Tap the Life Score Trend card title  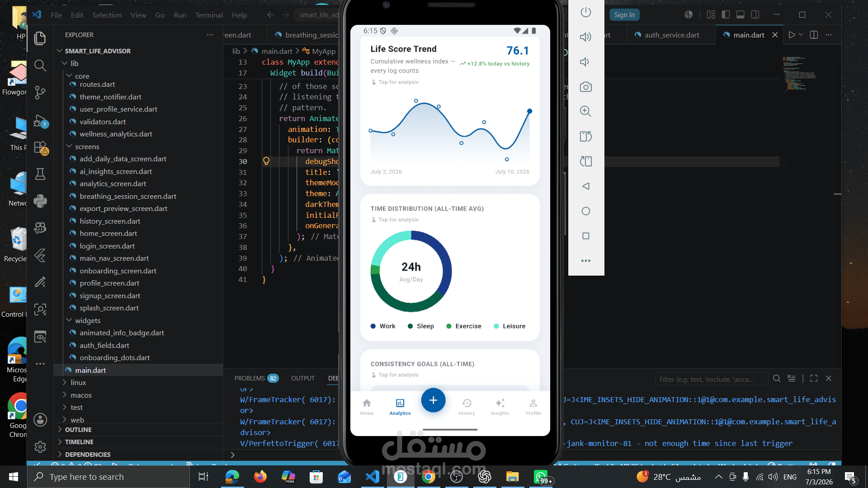(404, 49)
